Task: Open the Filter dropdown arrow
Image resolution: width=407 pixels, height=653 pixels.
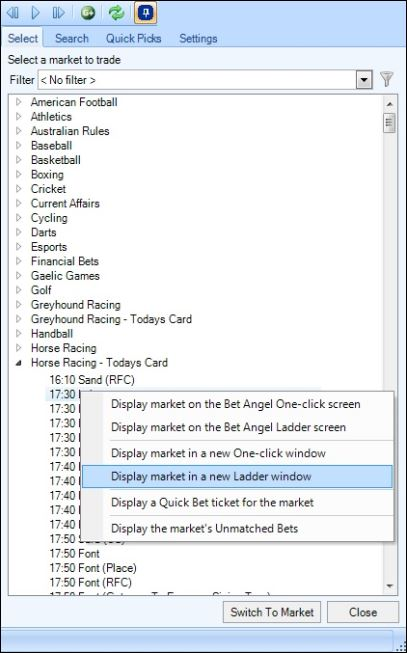Action: coord(364,80)
